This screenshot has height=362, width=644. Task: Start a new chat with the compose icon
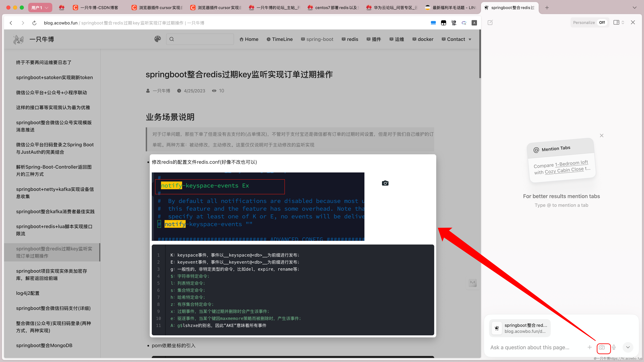(x=490, y=22)
